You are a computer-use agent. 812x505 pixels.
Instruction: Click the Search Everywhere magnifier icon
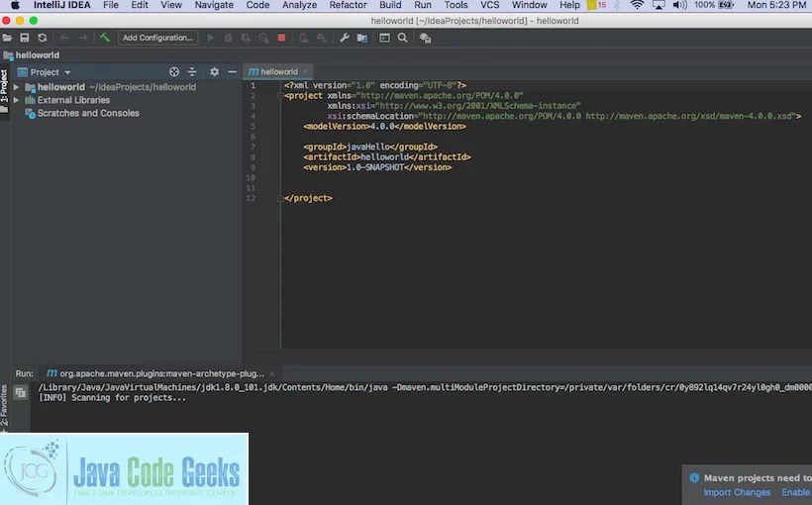(x=402, y=38)
